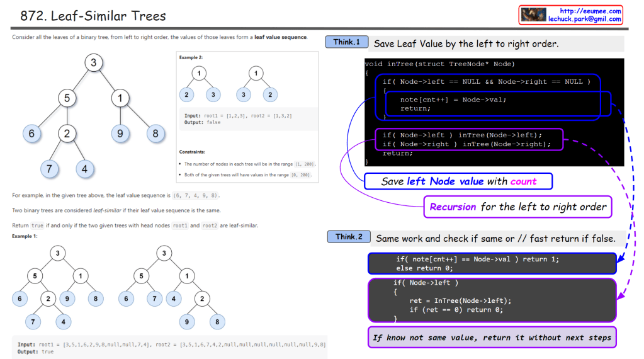
Task: Click the 'If know not same value' note box
Action: click(491, 338)
